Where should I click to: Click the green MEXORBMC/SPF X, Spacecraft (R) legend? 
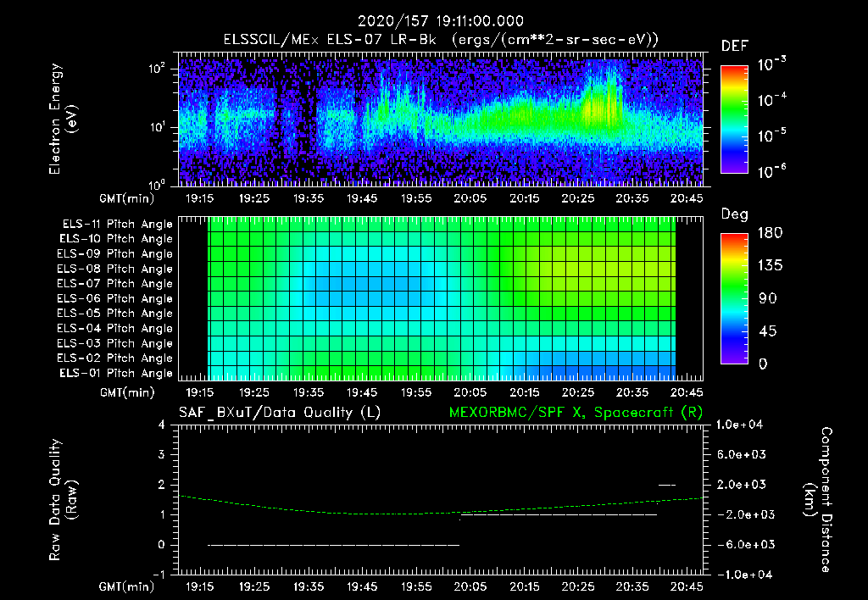pos(576,413)
